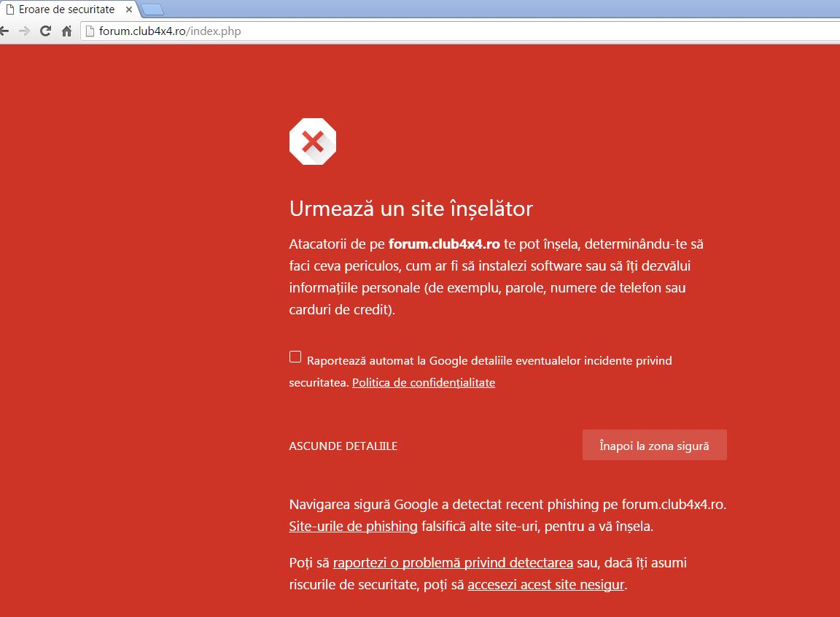Click the page icon in address bar
This screenshot has width=840, height=617.
tap(90, 31)
